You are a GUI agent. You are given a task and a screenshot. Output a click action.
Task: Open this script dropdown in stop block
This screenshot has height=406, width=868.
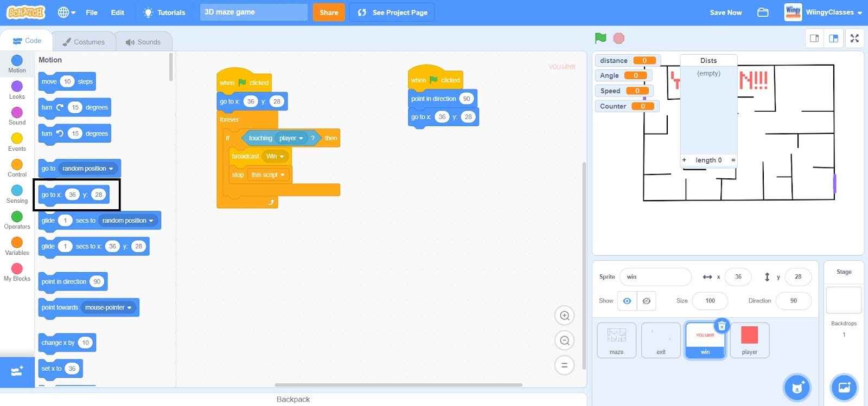[x=267, y=175]
